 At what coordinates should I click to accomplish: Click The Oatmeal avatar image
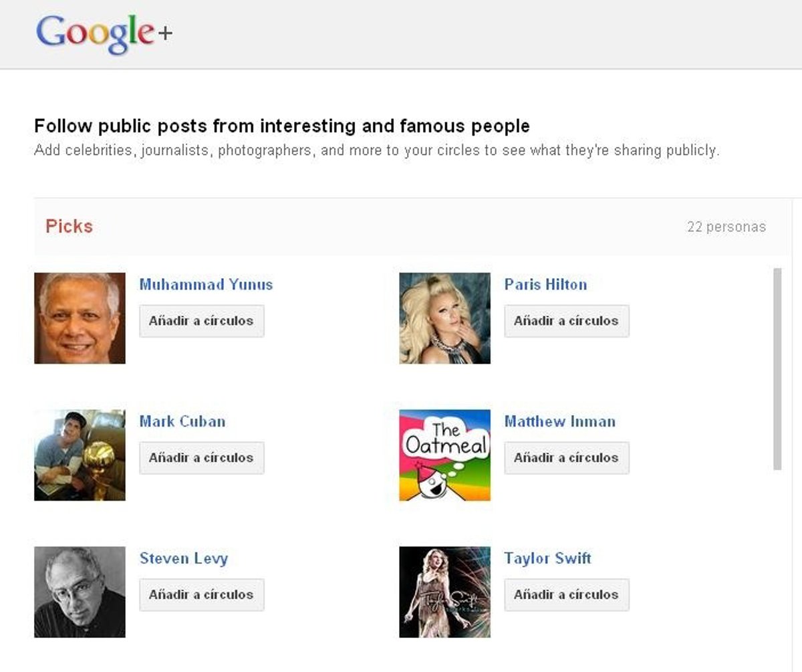pos(444,455)
